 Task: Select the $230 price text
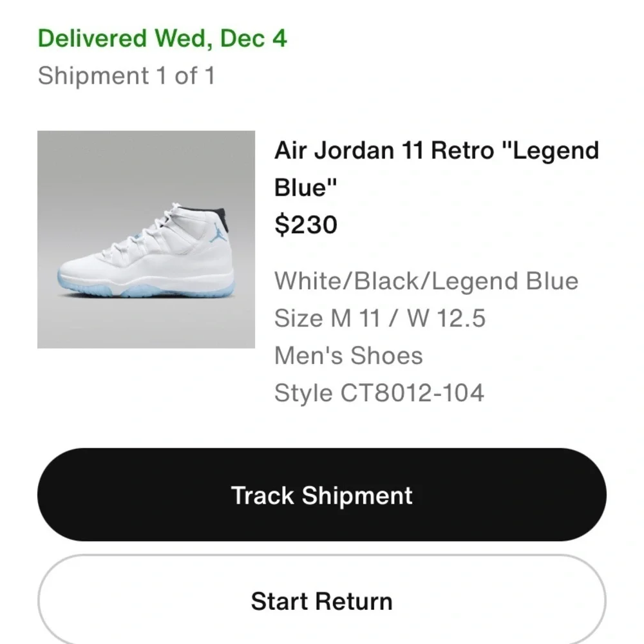[x=306, y=225]
